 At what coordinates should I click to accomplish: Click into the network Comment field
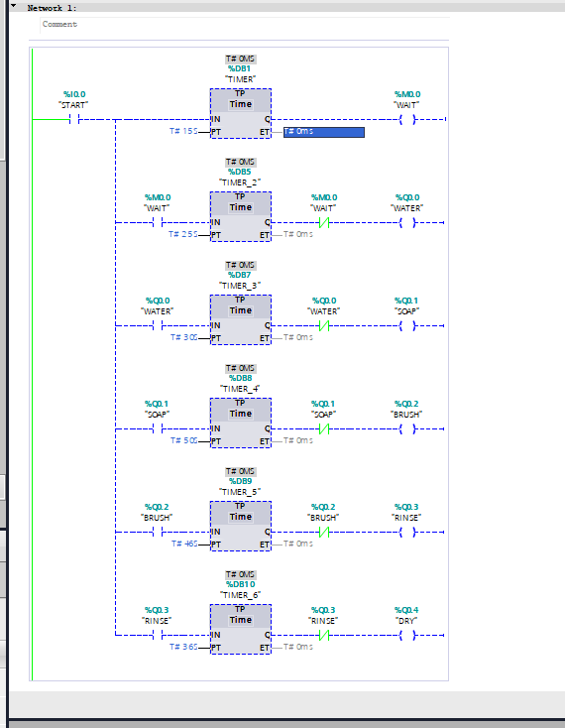245,24
